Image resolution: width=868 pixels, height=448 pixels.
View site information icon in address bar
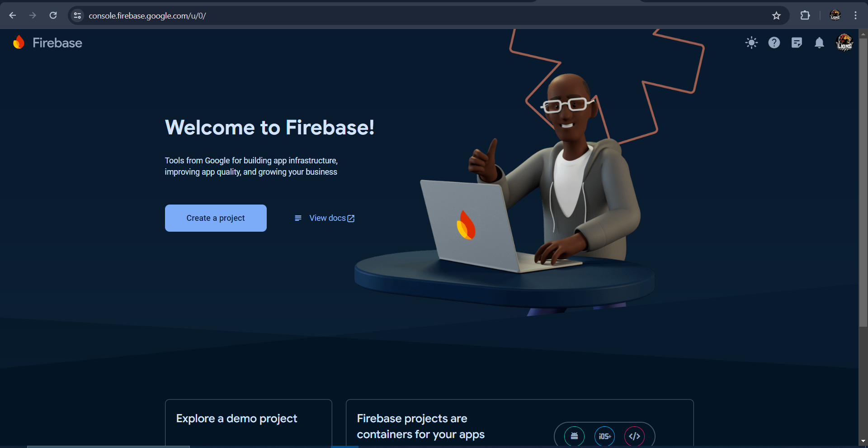click(77, 16)
